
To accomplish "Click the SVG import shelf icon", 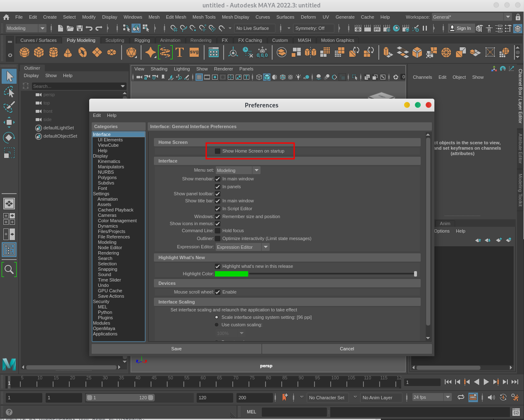I will pos(194,52).
